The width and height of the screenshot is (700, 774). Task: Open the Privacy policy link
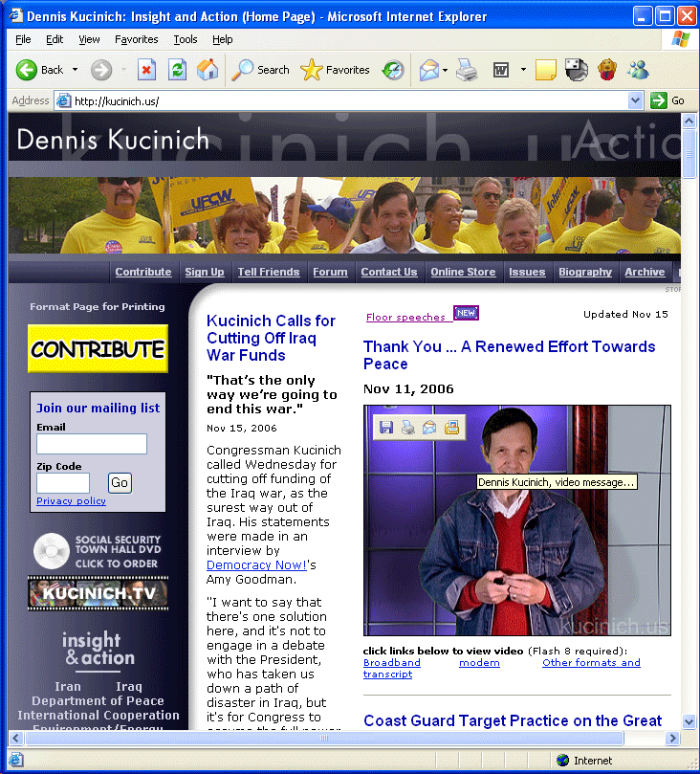pos(71,501)
